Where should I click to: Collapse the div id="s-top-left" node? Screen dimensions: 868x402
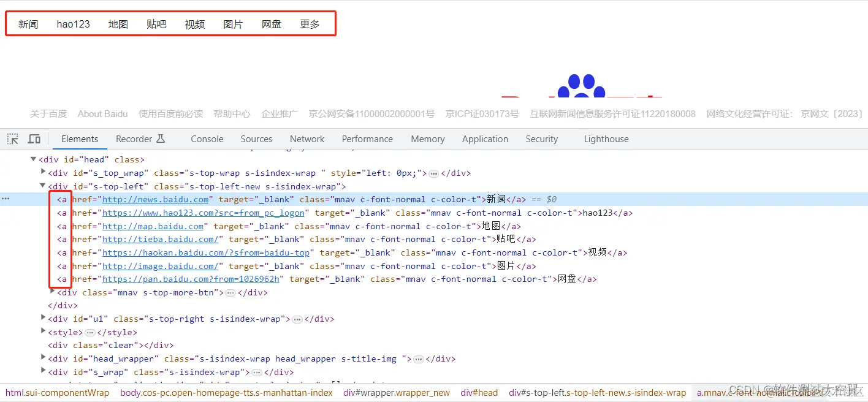click(43, 186)
